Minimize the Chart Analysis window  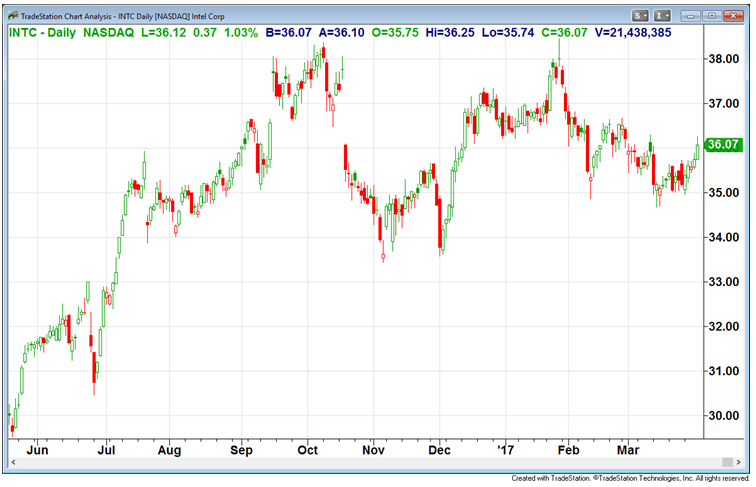pyautogui.click(x=690, y=16)
